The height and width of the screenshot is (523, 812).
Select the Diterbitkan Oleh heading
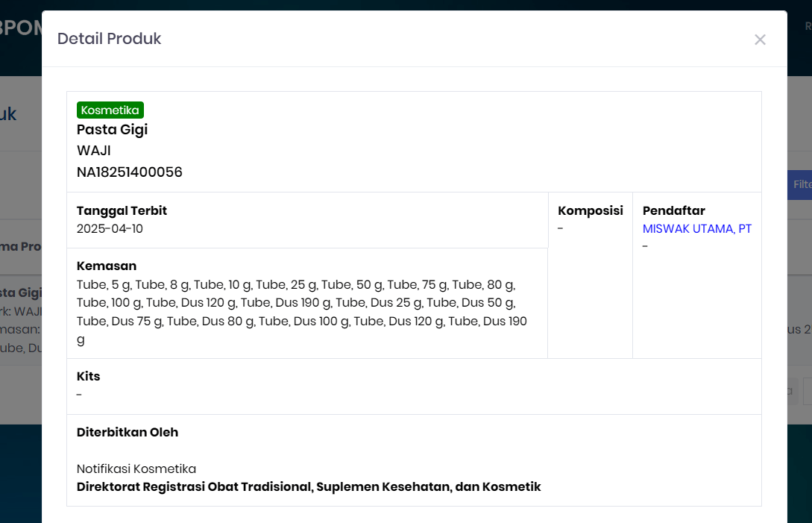(x=128, y=432)
